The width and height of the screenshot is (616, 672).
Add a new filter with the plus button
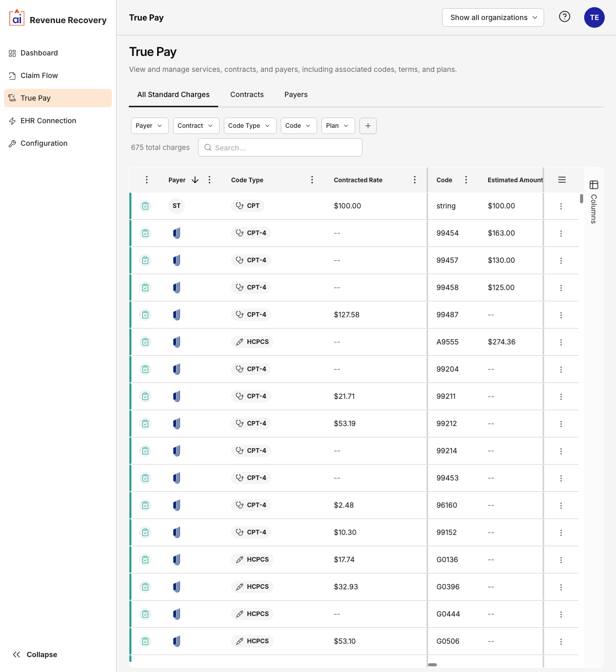368,125
